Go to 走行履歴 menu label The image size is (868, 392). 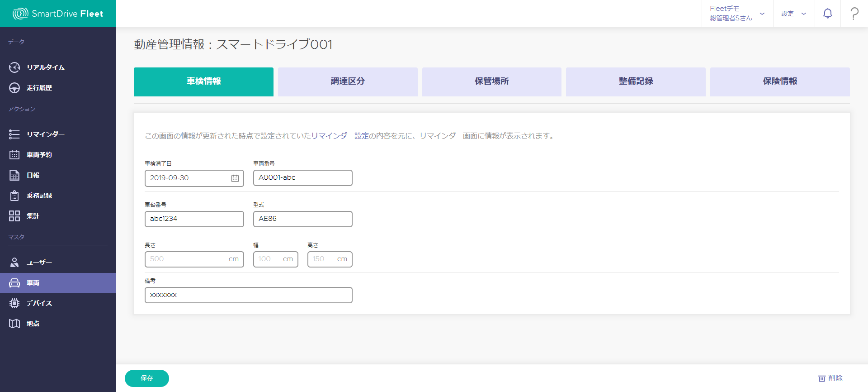coord(39,88)
